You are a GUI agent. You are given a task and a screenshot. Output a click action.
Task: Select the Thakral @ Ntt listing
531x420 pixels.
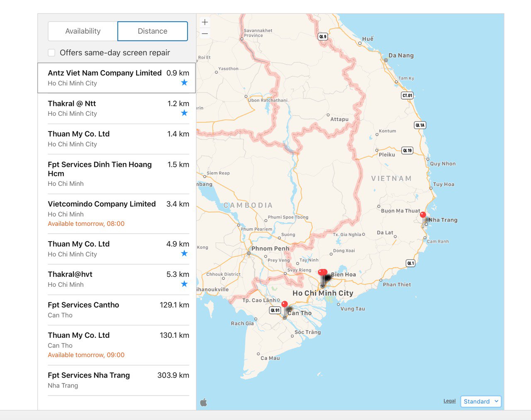coord(118,108)
